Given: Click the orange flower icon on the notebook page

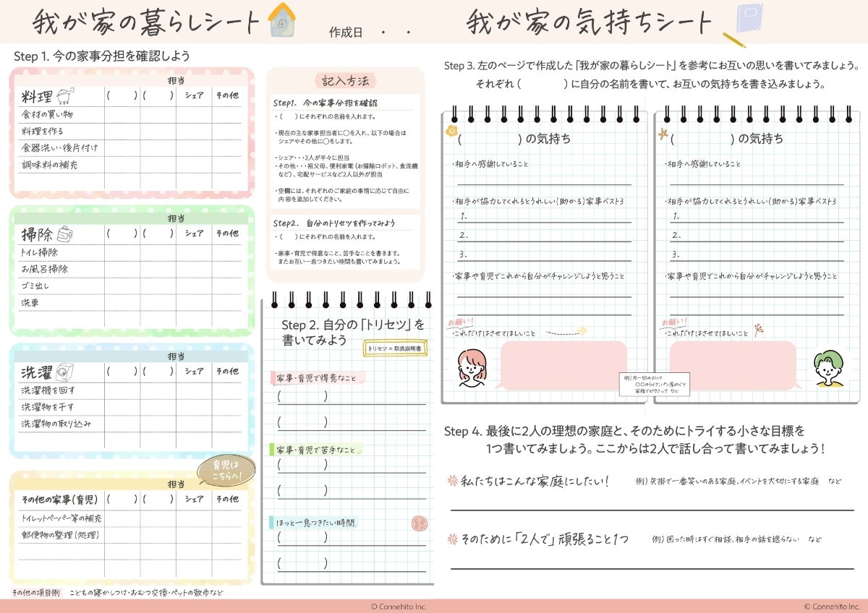Looking at the screenshot, I should [452, 131].
